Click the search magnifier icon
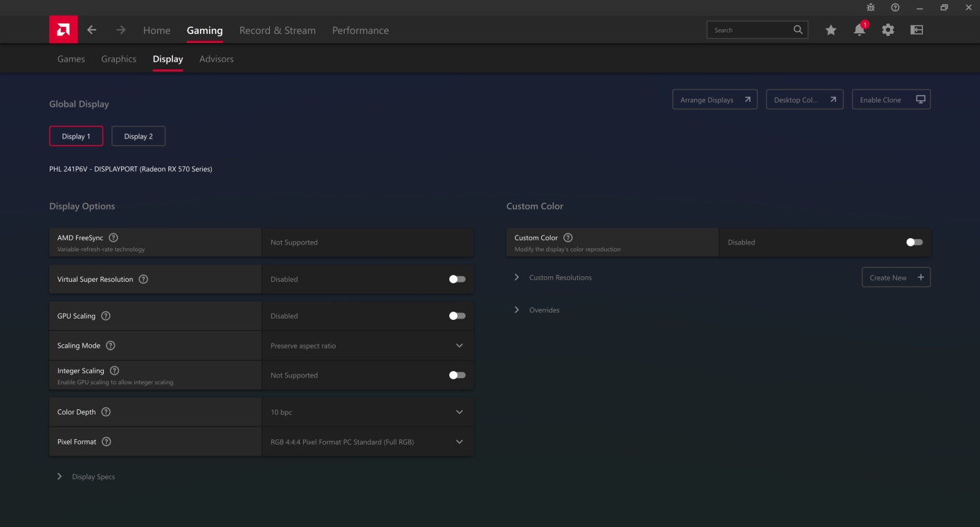This screenshot has width=980, height=527. pyautogui.click(x=798, y=30)
